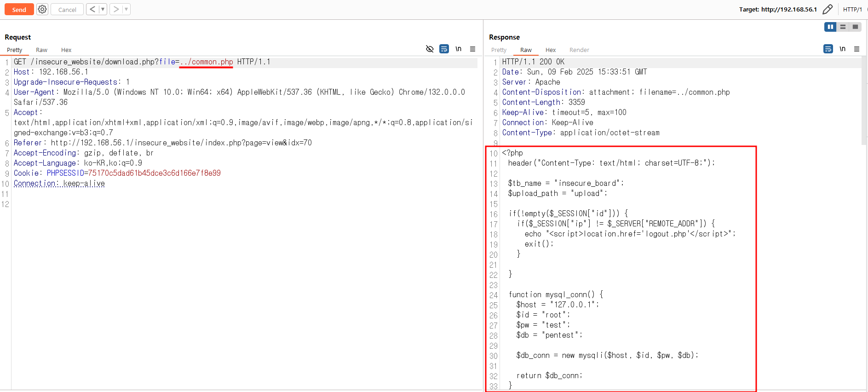
Task: Click the Accept-Language header line
Action: pyautogui.click(x=78, y=163)
